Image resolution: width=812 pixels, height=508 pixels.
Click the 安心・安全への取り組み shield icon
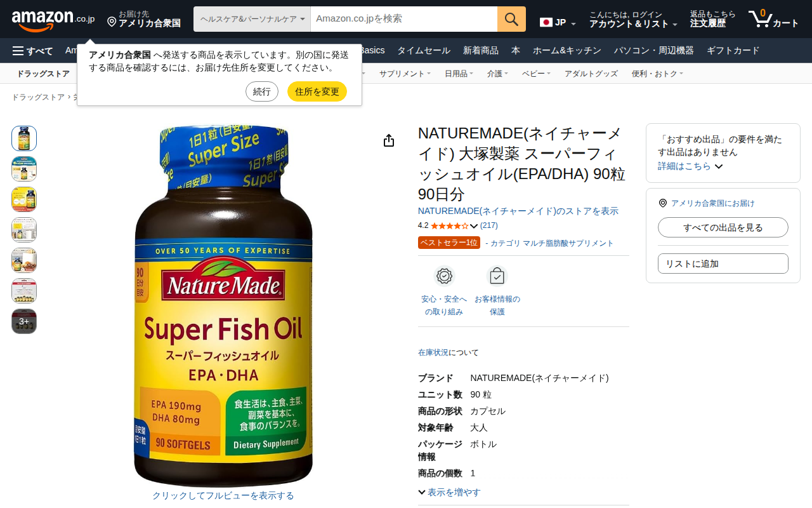coord(444,276)
